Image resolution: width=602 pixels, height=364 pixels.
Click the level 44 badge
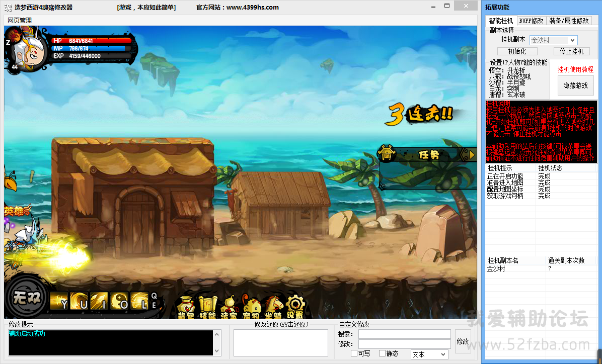tap(15, 67)
